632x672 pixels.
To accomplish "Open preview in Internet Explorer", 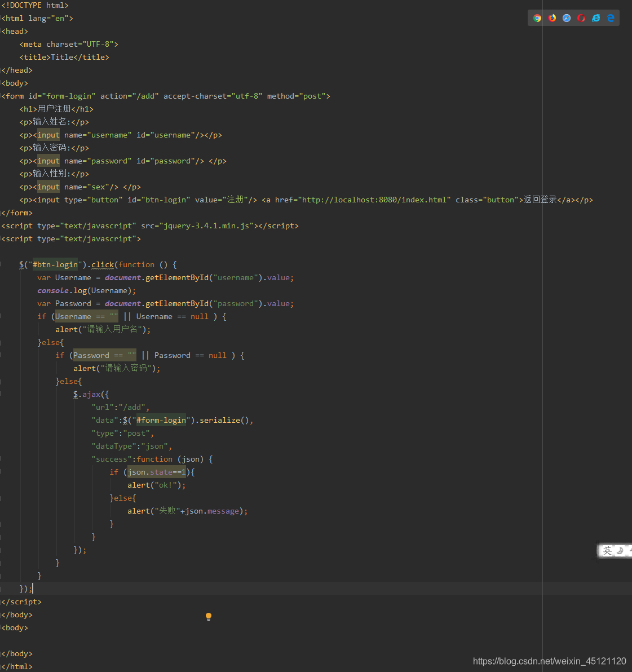I will (595, 18).
